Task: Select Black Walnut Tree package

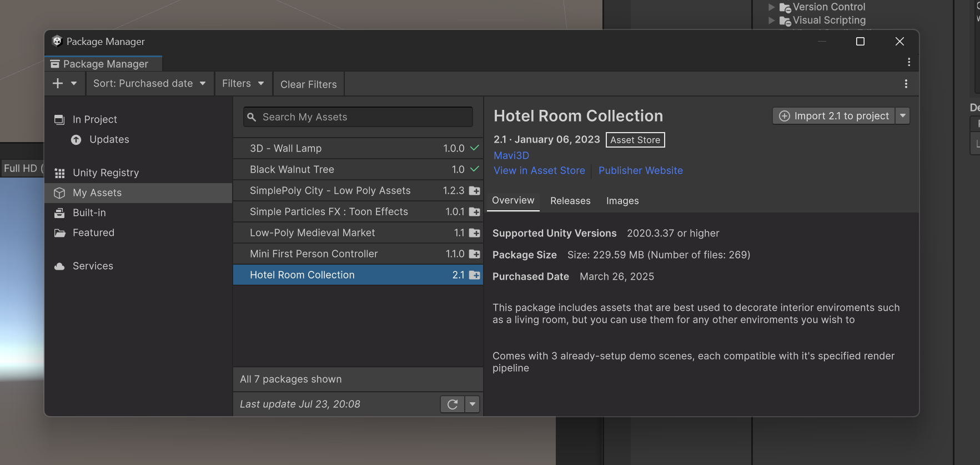Action: [358, 169]
